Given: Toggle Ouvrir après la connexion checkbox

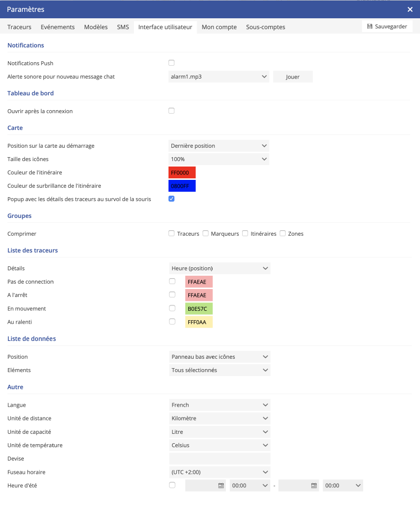Looking at the screenshot, I should pyautogui.click(x=171, y=111).
